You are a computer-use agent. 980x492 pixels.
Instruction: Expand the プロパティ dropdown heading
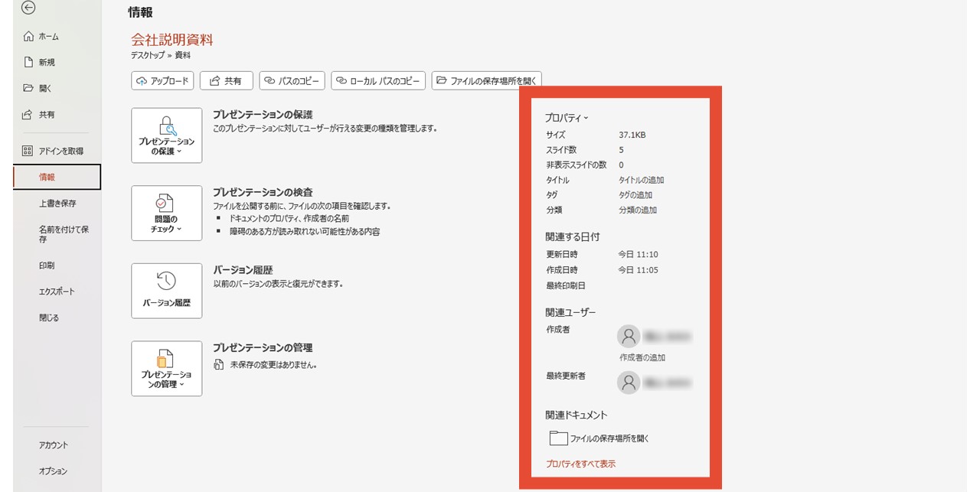click(567, 119)
